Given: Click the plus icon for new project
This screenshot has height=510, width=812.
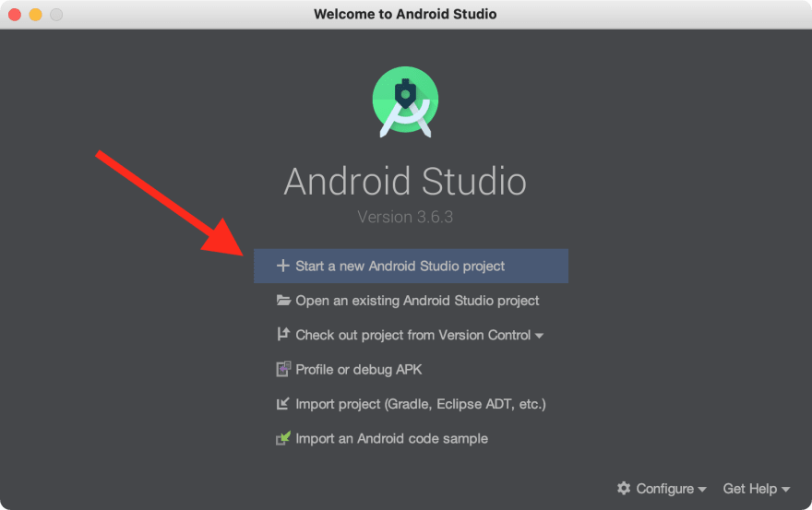Looking at the screenshot, I should coord(282,266).
